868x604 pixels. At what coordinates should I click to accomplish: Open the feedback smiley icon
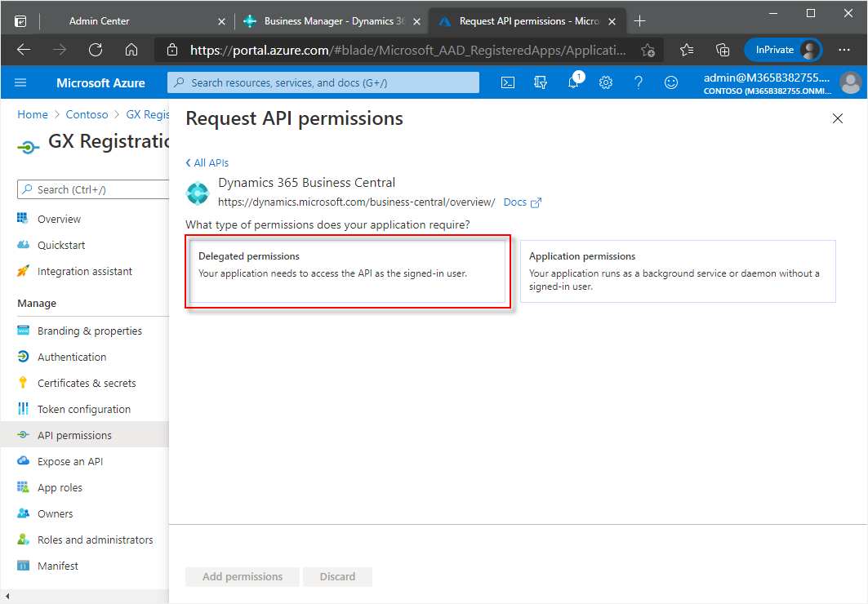coord(671,82)
